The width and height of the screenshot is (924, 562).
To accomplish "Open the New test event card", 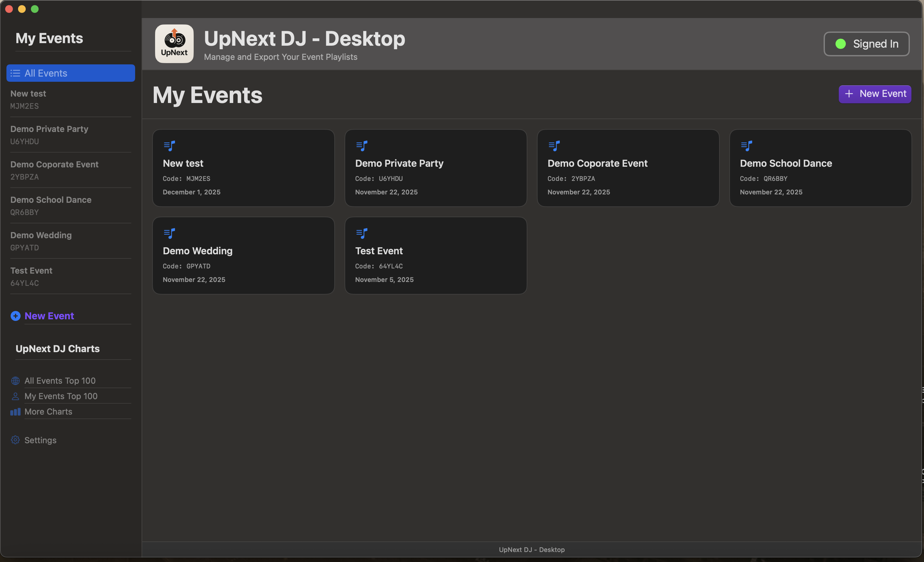I will [x=243, y=168].
